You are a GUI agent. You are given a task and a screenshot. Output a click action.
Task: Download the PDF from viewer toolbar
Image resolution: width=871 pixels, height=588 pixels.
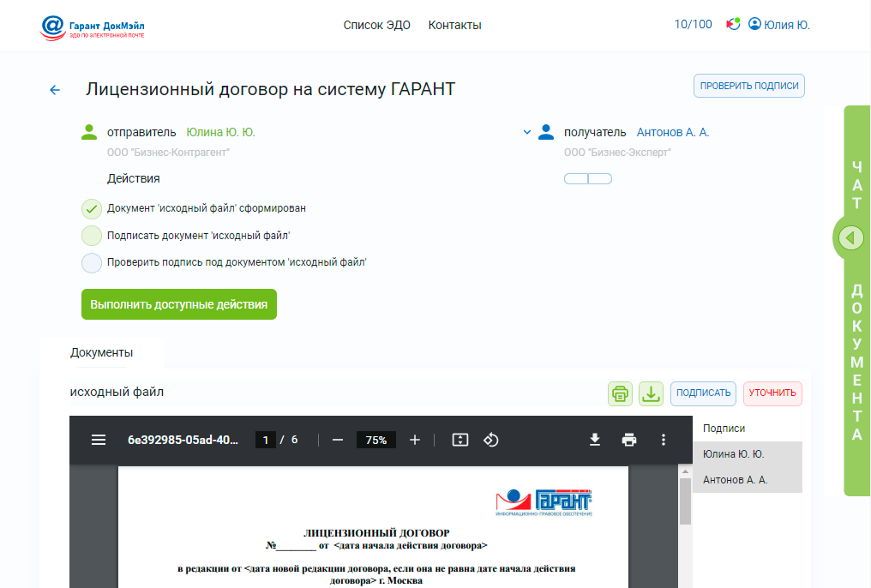[x=594, y=440]
